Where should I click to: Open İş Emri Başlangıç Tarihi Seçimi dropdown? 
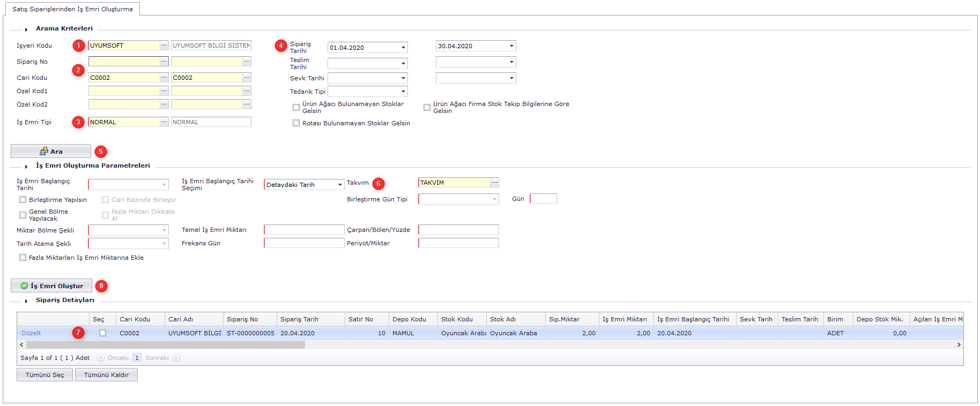(340, 185)
